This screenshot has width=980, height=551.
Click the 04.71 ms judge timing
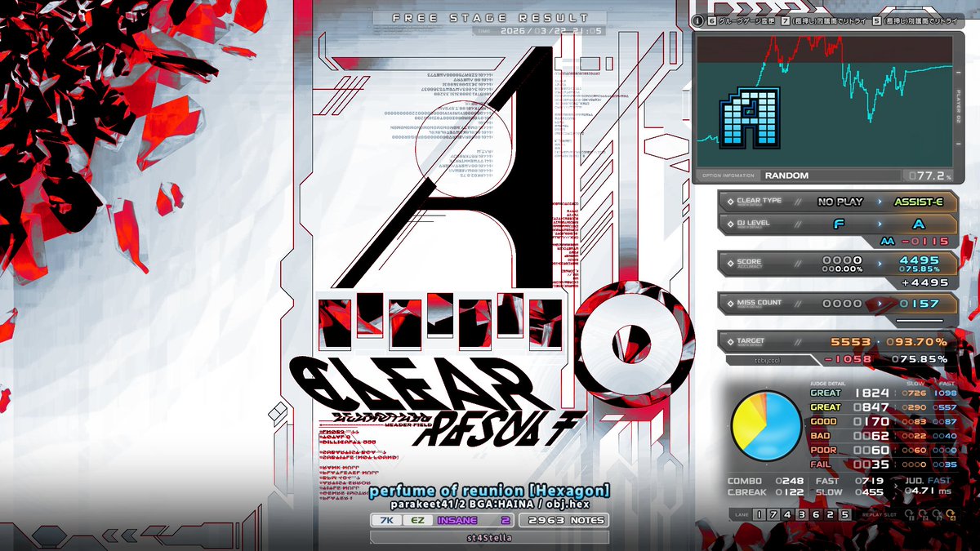tap(929, 491)
